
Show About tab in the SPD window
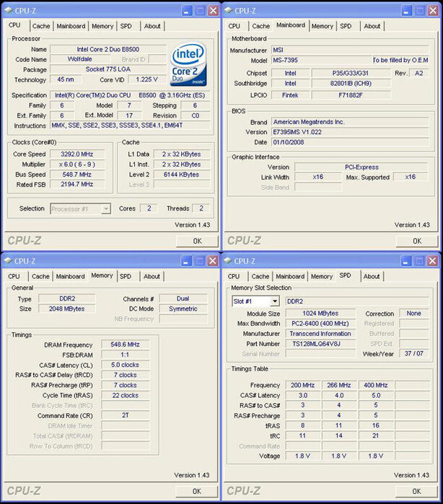tap(372, 276)
